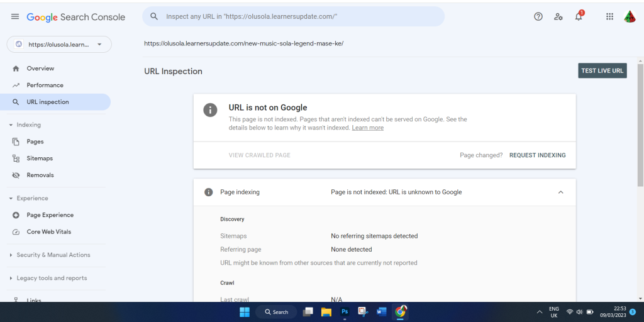Click the Inspect any URL search field
The width and height of the screenshot is (644, 322).
(x=293, y=16)
